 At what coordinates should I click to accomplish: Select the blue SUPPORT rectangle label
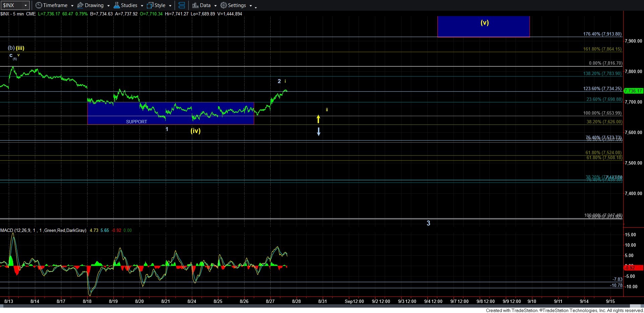click(137, 122)
